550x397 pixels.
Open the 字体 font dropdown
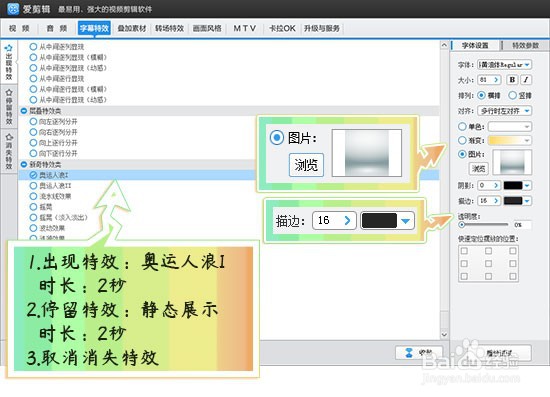(505, 65)
